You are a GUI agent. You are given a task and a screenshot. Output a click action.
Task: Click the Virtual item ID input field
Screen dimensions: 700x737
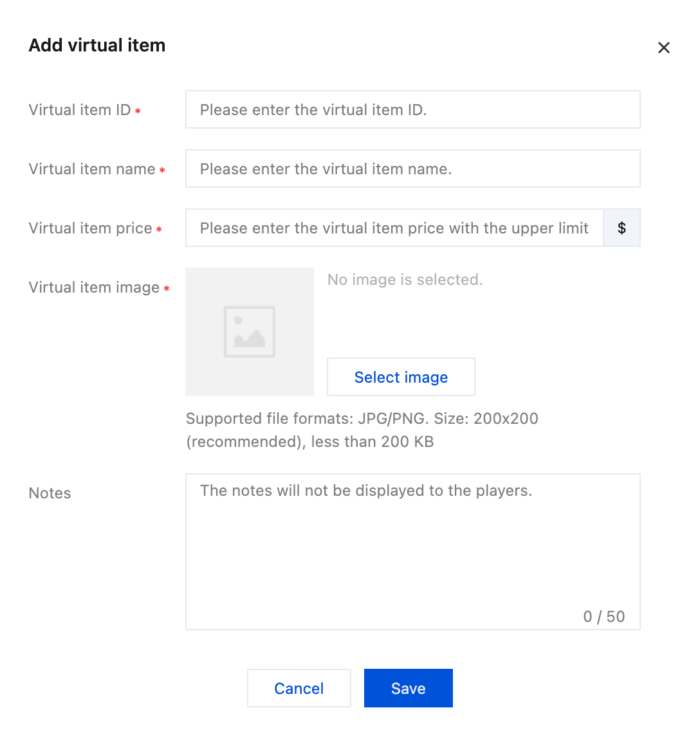point(412,110)
